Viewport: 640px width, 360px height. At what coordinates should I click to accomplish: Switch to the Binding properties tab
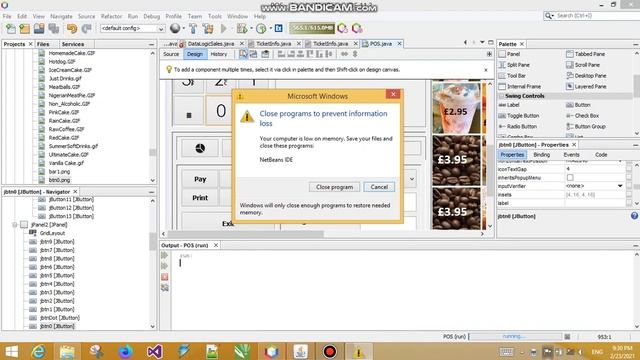tap(542, 155)
